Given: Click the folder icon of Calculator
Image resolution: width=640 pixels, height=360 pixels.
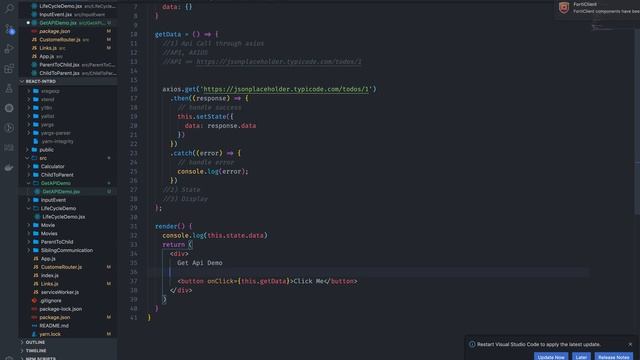Looking at the screenshot, I should [x=36, y=167].
